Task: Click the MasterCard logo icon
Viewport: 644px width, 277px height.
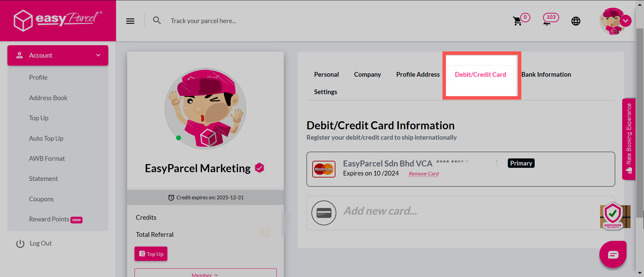Action: [x=324, y=169]
